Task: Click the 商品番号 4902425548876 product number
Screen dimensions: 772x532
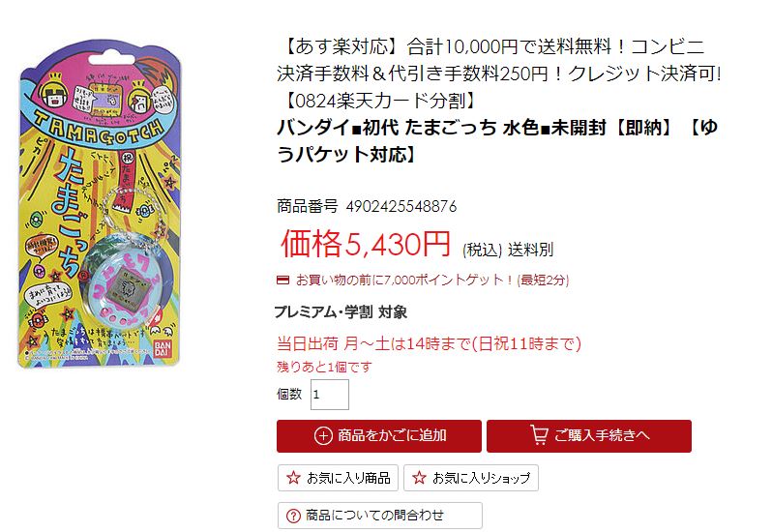Action: [367, 206]
